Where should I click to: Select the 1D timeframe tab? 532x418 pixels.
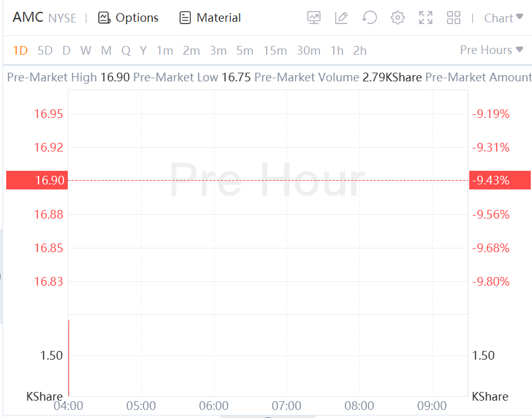click(21, 50)
